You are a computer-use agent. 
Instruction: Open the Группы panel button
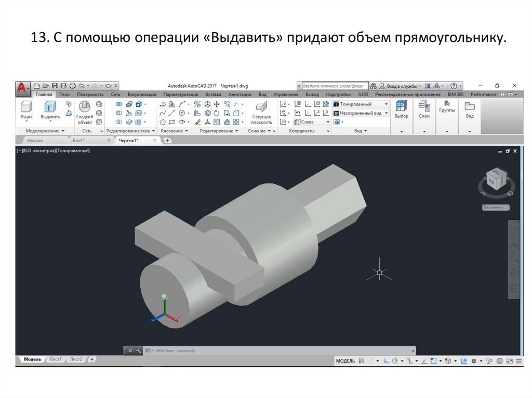[x=447, y=116]
